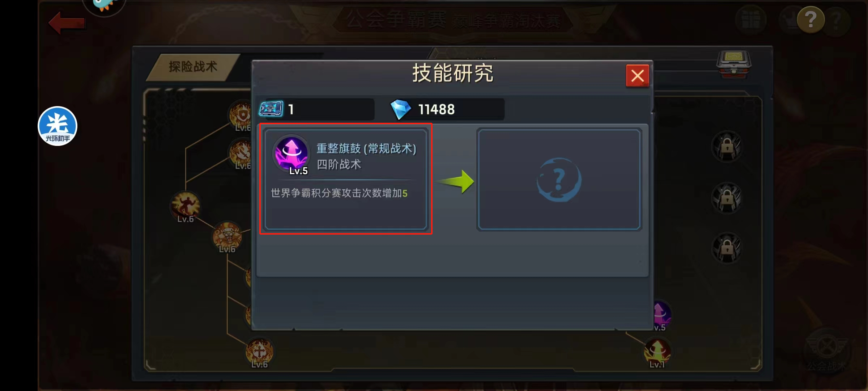The width and height of the screenshot is (868, 391).
Task: Switch to the 探险战术 tab
Action: click(193, 67)
